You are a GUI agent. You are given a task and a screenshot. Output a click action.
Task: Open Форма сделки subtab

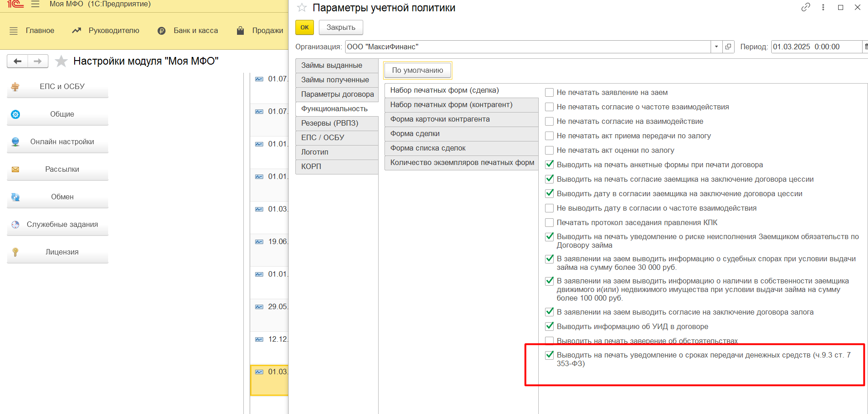pyautogui.click(x=461, y=134)
